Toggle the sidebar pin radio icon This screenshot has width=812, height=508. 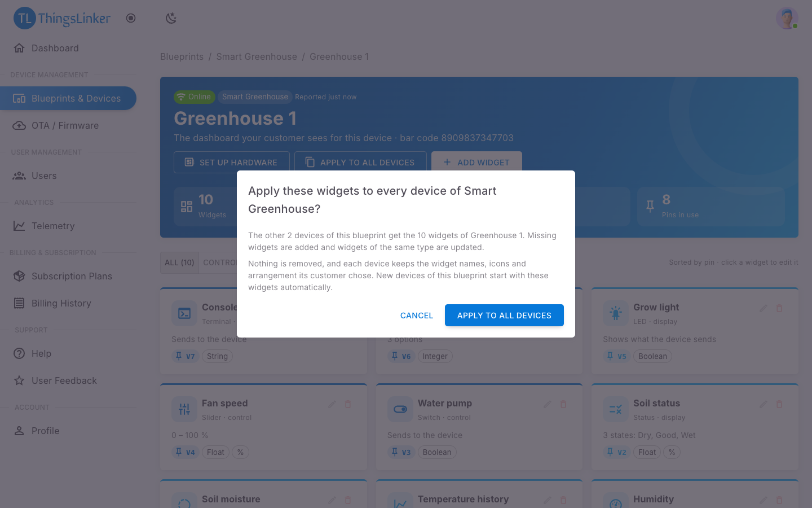point(131,18)
